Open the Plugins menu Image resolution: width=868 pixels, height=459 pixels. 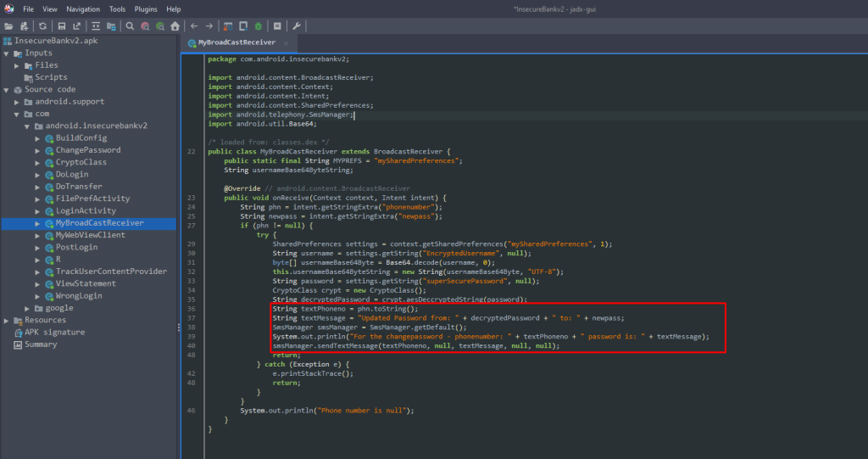coord(146,8)
